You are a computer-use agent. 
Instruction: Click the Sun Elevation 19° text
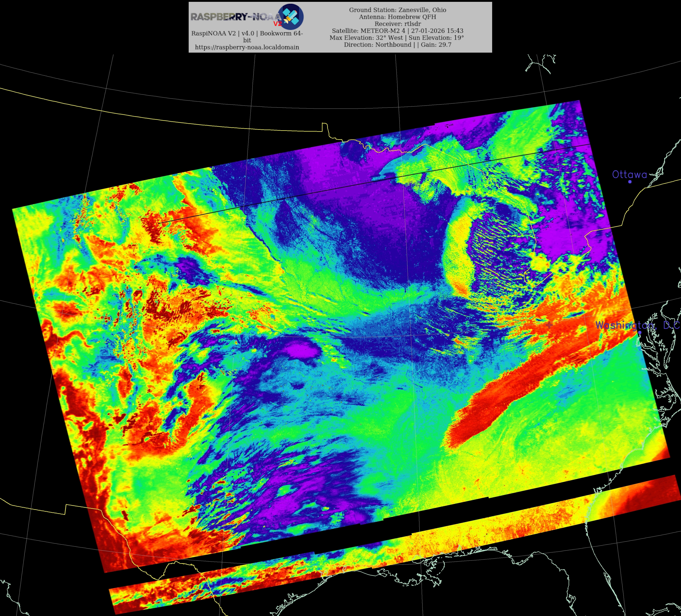[436, 38]
